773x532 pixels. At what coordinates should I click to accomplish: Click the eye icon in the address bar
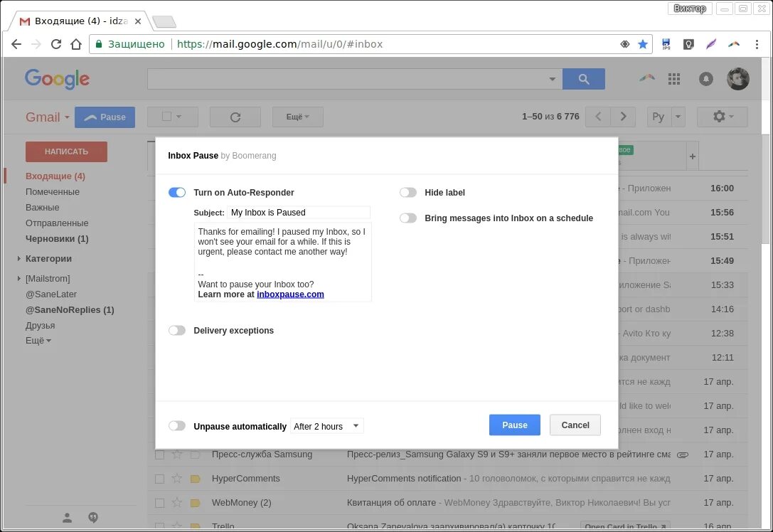pyautogui.click(x=624, y=44)
